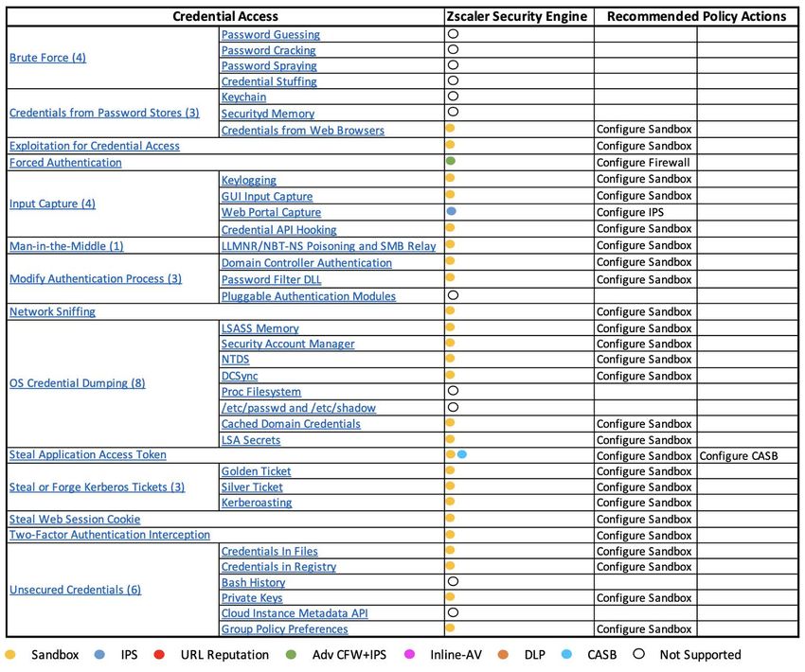This screenshot has width=805, height=672.
Task: Open the Man-in-the-Middle (1) link
Action: click(x=66, y=246)
